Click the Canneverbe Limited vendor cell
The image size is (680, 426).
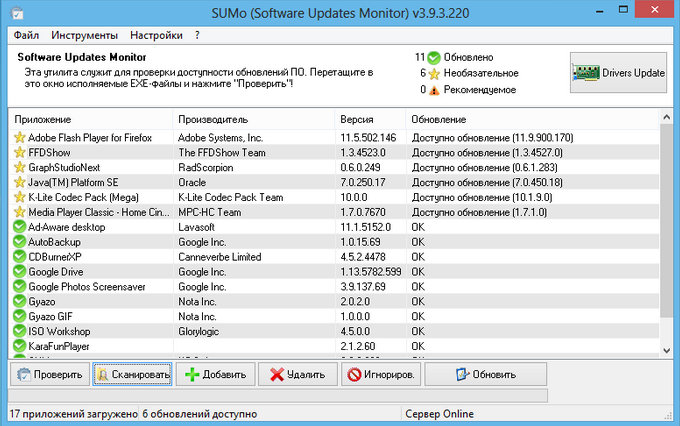point(219,256)
